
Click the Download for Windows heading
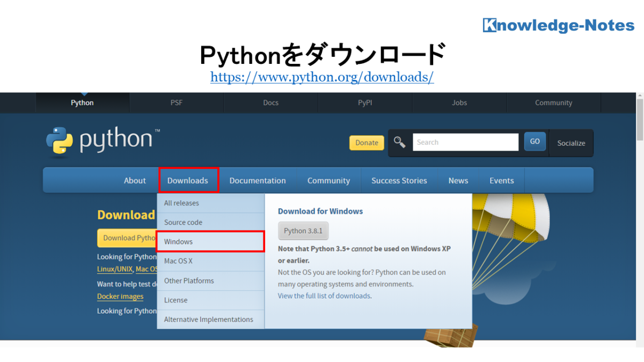pyautogui.click(x=320, y=211)
